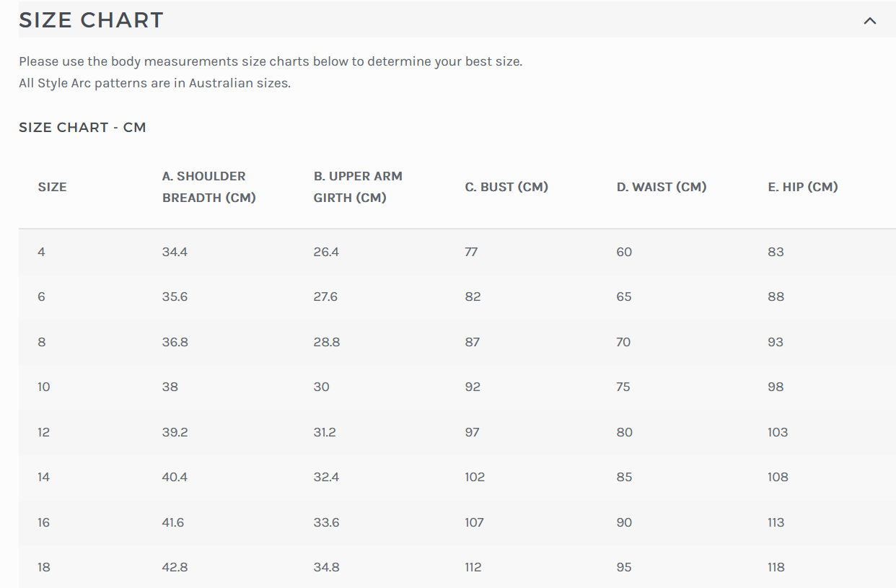Select the bust value 92 for size 10
Image resolution: width=896 pixels, height=588 pixels.
point(472,387)
